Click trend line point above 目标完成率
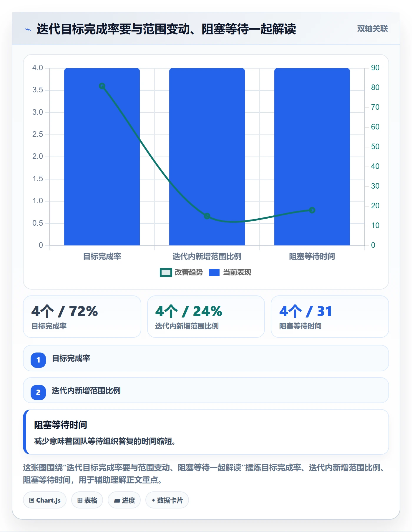 102,86
